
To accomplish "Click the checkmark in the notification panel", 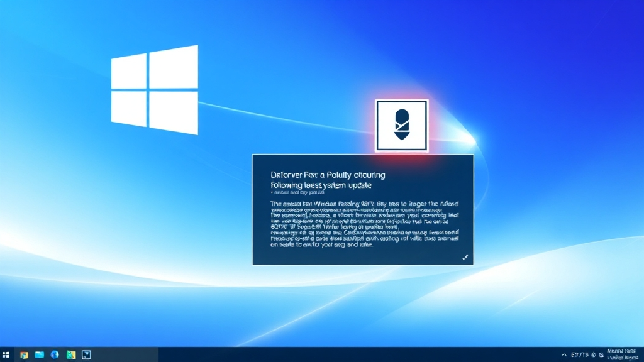I will point(465,257).
